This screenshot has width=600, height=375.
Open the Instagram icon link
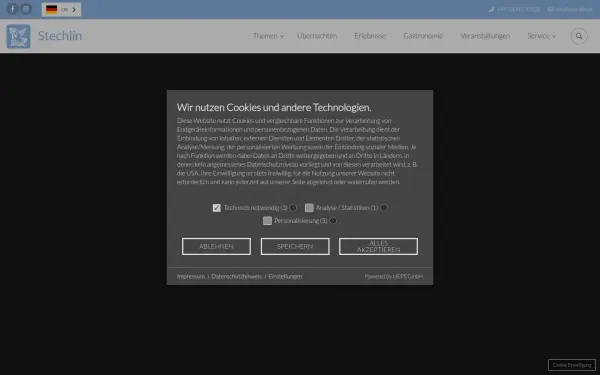click(26, 9)
